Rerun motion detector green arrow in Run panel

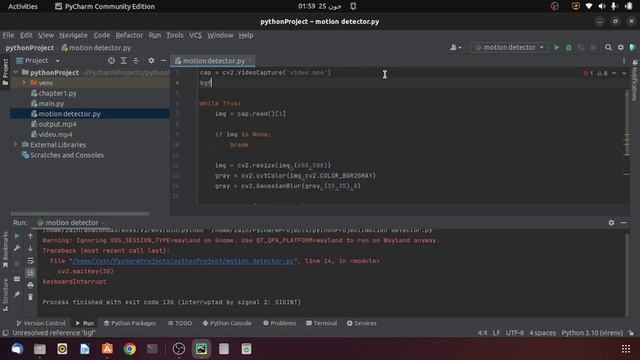point(17,236)
